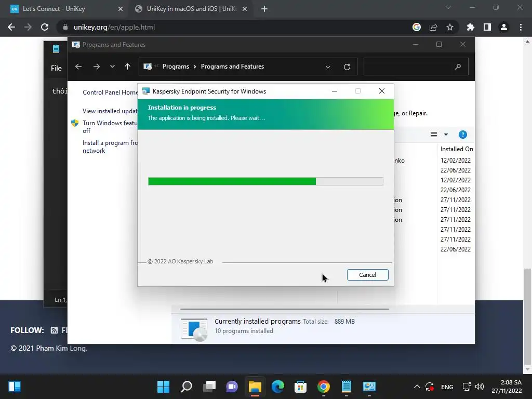Go back in Programs and Features window
The height and width of the screenshot is (399, 532).
[x=78, y=66]
